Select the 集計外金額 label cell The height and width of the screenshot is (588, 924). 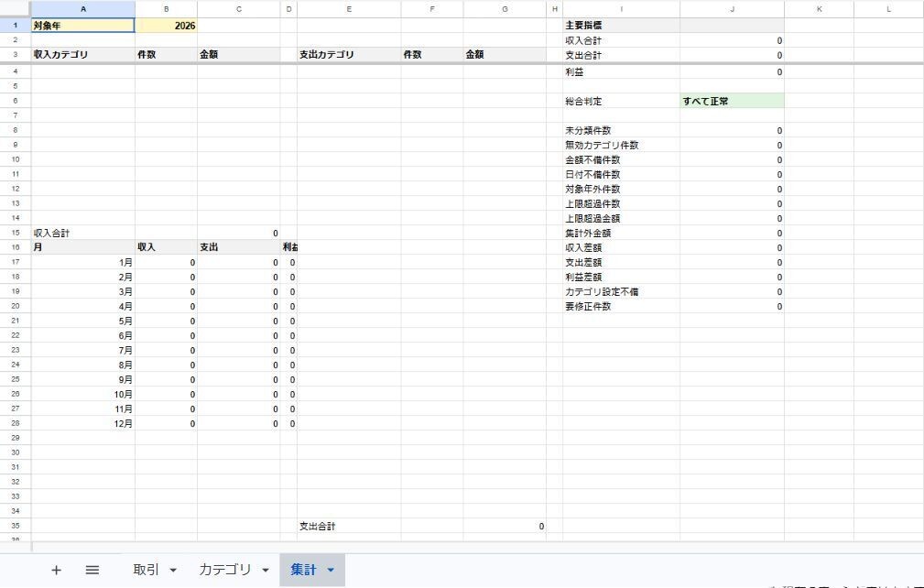pos(621,233)
